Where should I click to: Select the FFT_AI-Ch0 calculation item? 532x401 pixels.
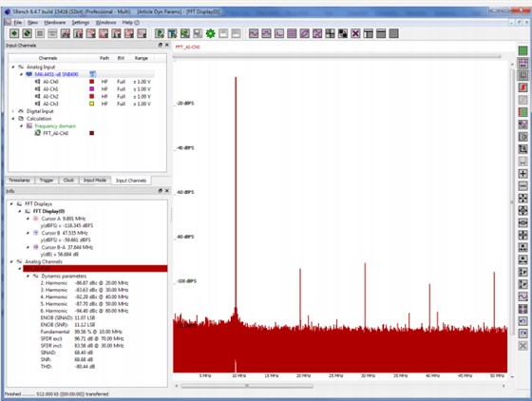(55, 133)
